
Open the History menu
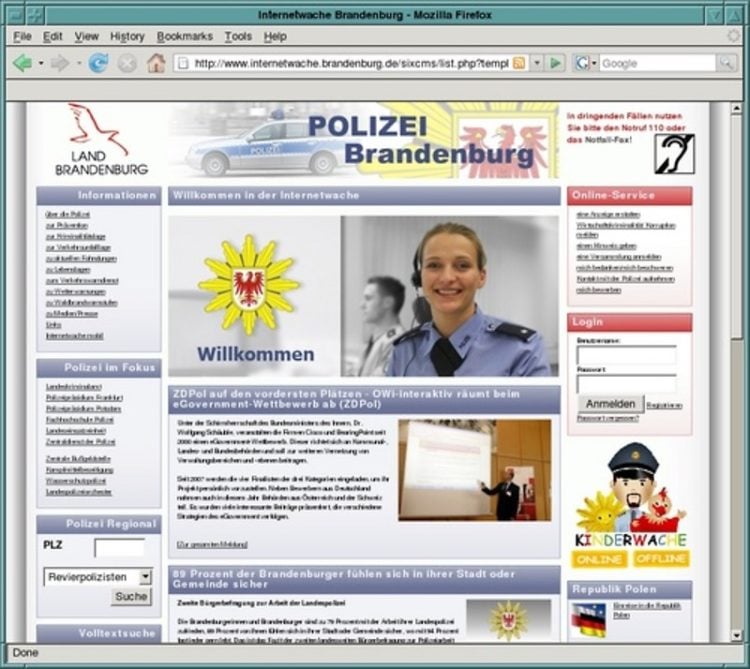(127, 36)
